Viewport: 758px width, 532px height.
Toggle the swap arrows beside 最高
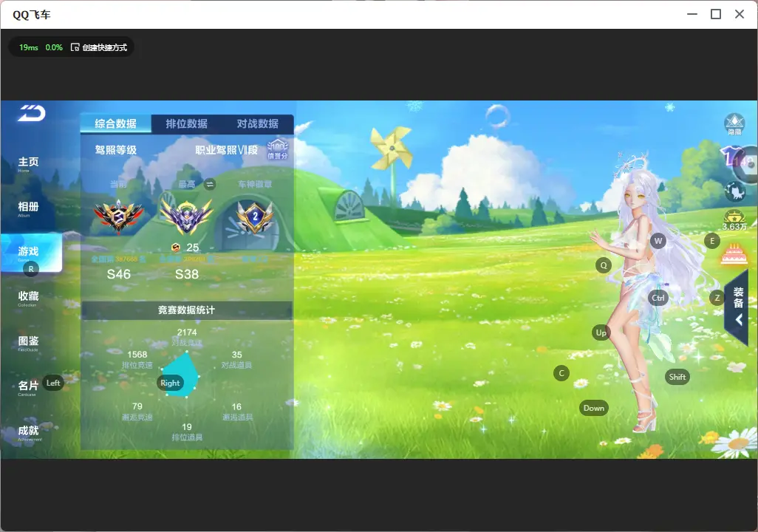(x=209, y=184)
